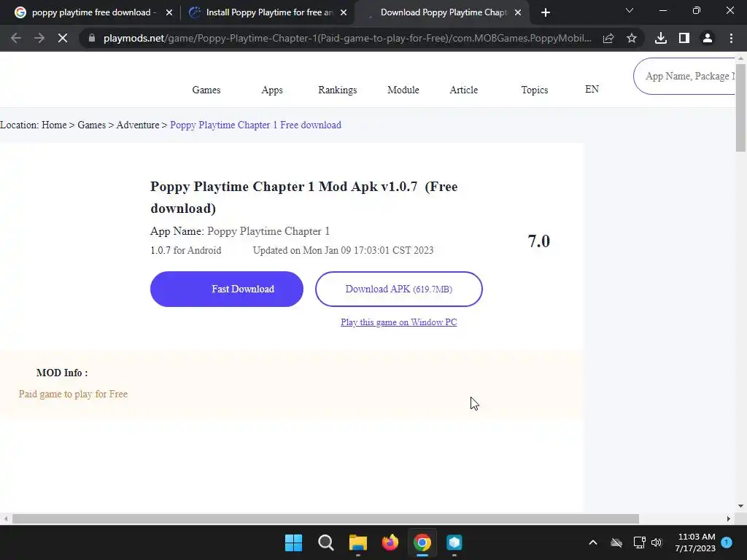Open the blue cube app in taskbar

click(454, 542)
